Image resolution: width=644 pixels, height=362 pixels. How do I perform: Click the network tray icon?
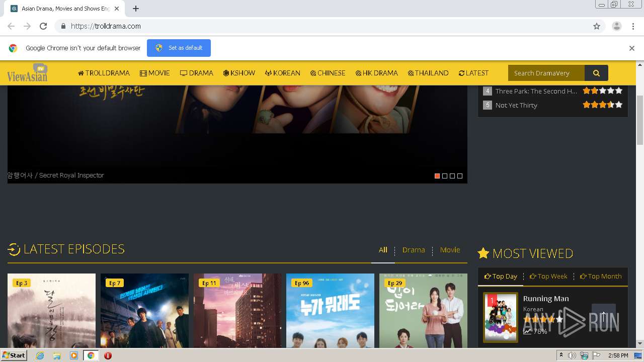tap(584, 355)
